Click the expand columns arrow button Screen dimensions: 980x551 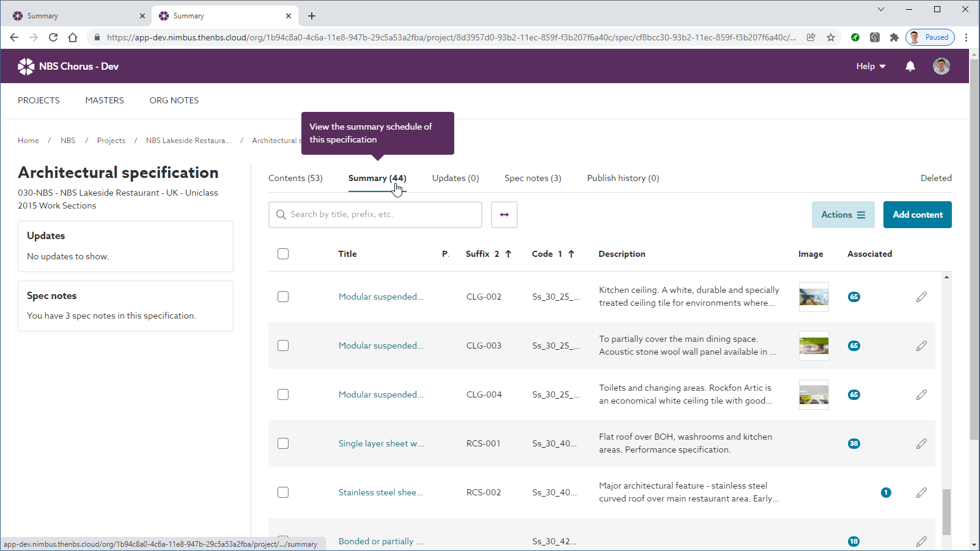pos(504,215)
